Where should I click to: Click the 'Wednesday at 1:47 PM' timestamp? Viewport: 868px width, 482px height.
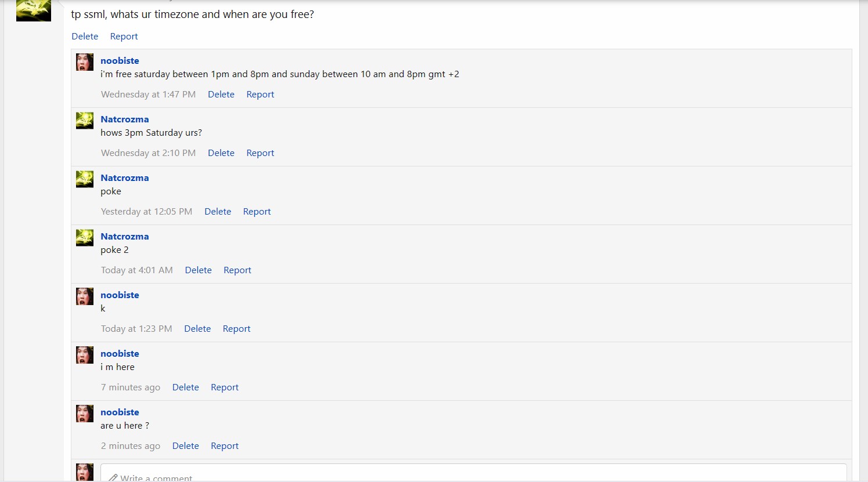[x=148, y=94]
